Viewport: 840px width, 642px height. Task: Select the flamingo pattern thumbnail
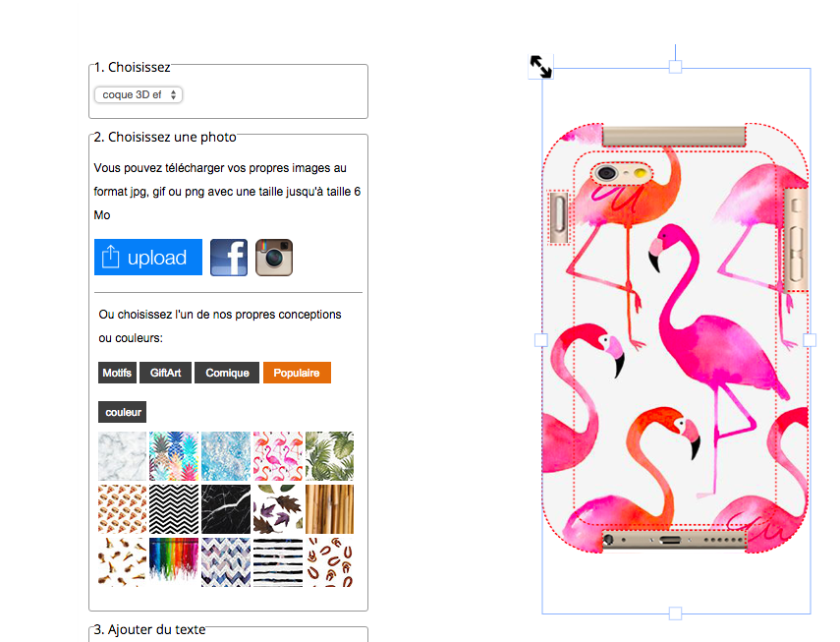pos(277,456)
